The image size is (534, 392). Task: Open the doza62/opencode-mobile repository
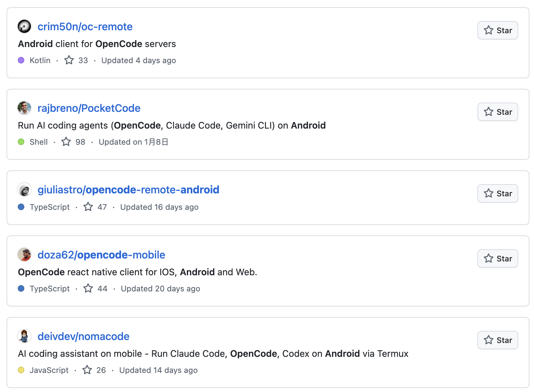[x=101, y=255]
